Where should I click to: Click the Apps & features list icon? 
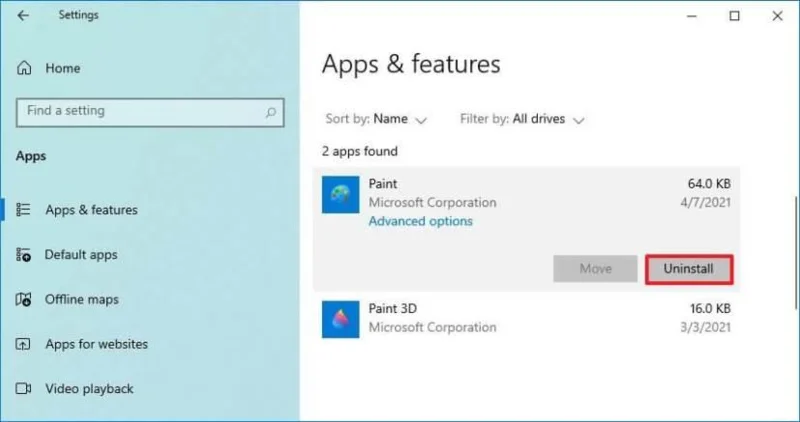pos(23,210)
